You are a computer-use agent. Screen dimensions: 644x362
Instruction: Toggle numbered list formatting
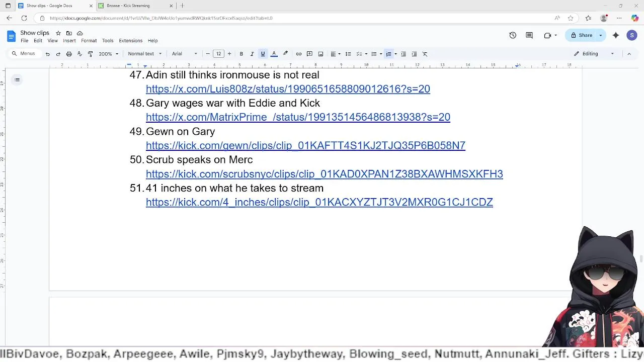388,54
